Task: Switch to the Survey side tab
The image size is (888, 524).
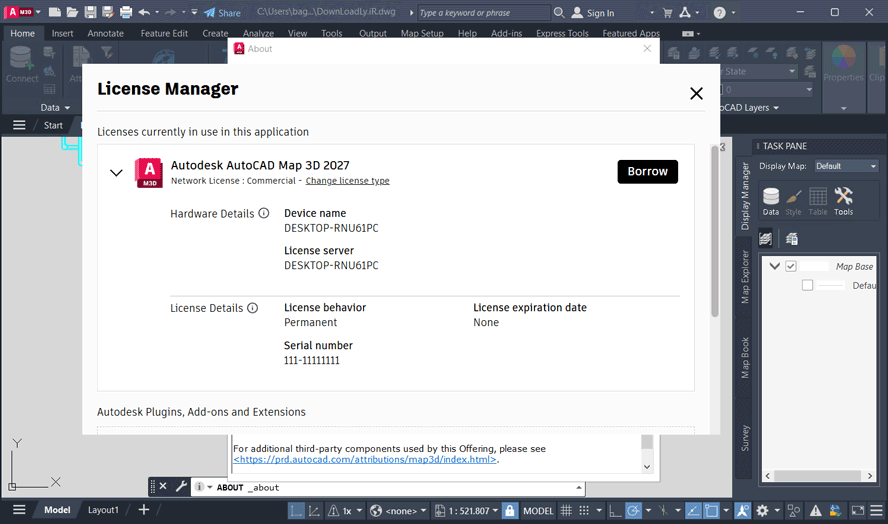Action: [x=745, y=438]
